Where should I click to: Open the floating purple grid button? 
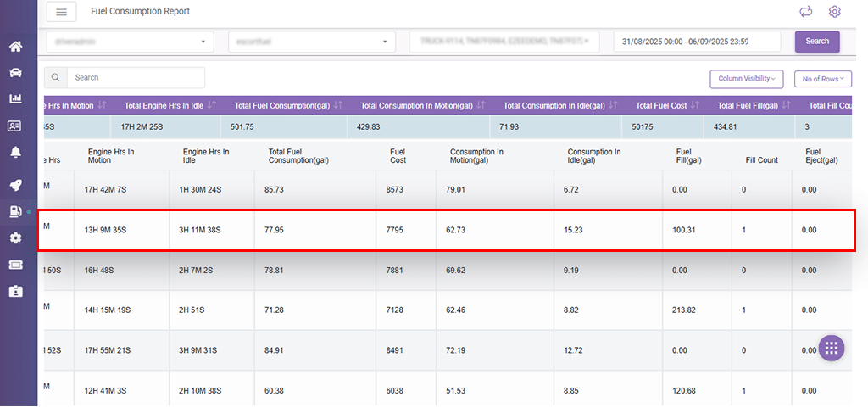[831, 348]
